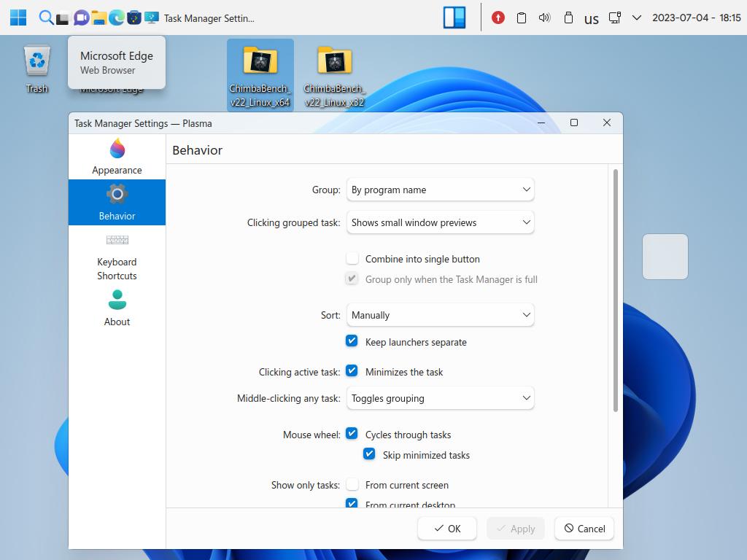The image size is (747, 560).
Task: Disable Skip minimized tasks
Action: coord(370,455)
